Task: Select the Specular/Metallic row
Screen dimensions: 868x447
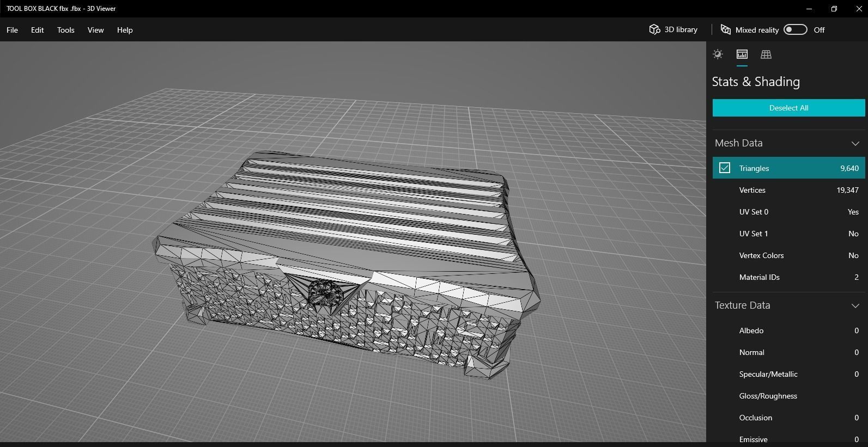Action: (x=788, y=374)
